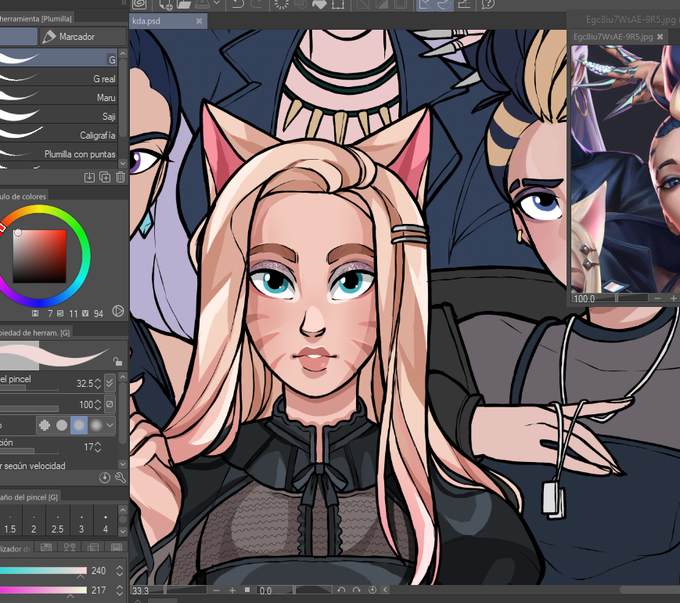This screenshot has width=680, height=603.
Task: Open sub tool detail wrench icon
Action: (x=120, y=478)
